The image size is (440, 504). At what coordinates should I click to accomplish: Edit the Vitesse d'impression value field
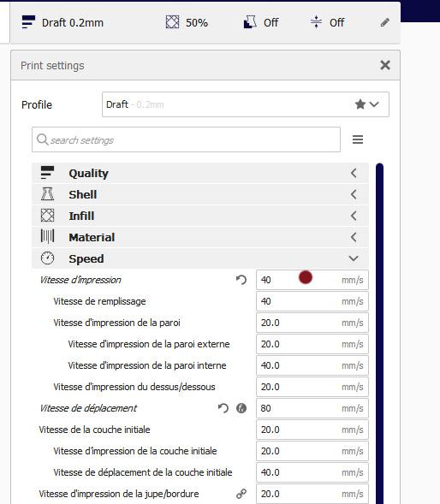point(312,280)
